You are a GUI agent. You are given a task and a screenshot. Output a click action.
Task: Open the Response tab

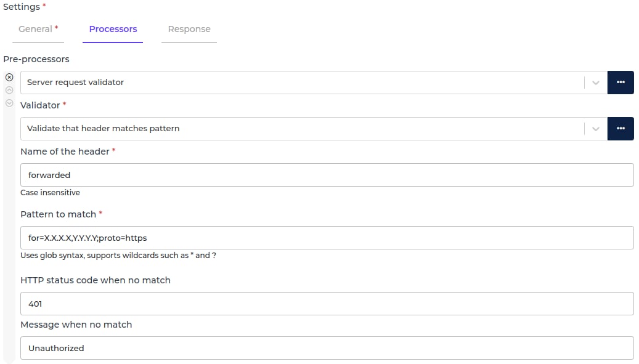coord(189,30)
